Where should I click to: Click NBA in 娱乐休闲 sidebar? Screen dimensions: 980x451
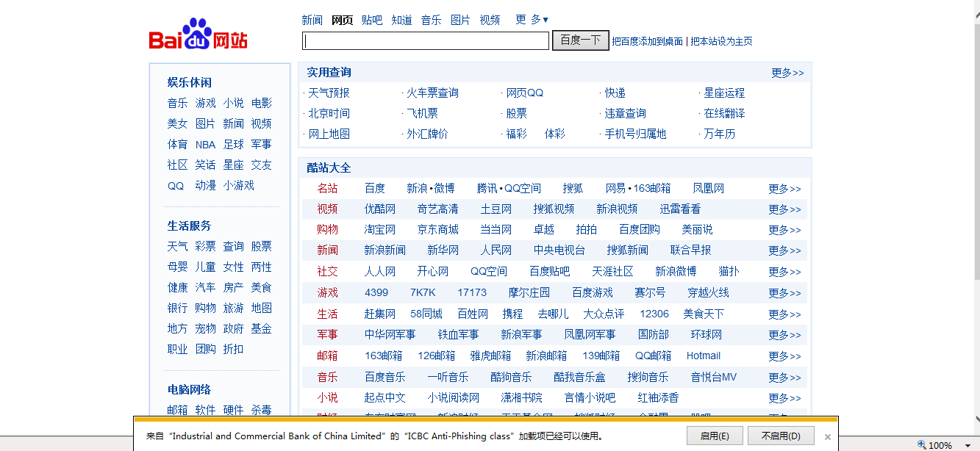click(x=206, y=145)
